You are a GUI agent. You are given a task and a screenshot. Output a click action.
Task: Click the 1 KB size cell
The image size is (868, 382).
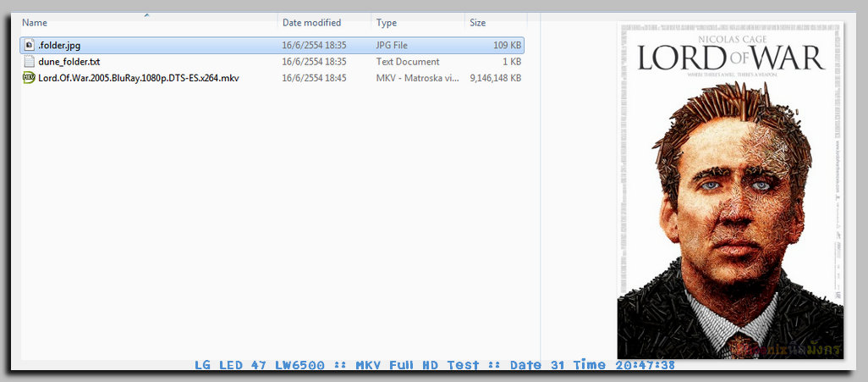click(512, 62)
